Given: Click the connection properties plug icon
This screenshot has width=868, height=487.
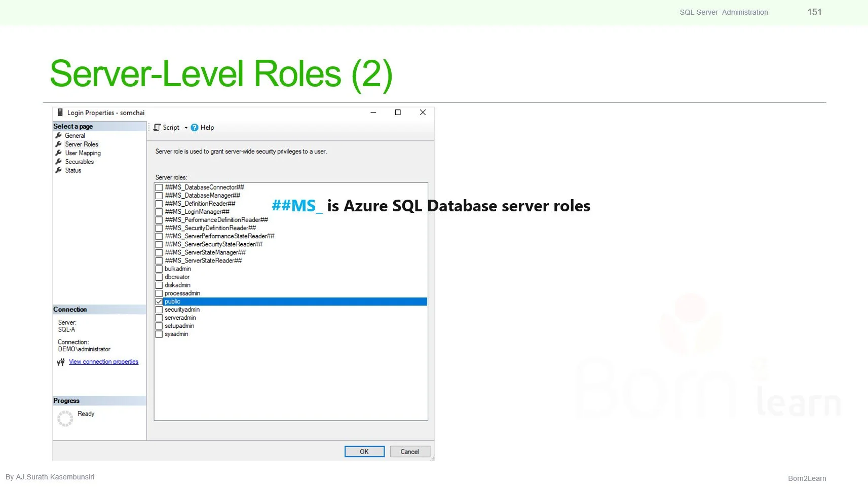Looking at the screenshot, I should [x=61, y=362].
